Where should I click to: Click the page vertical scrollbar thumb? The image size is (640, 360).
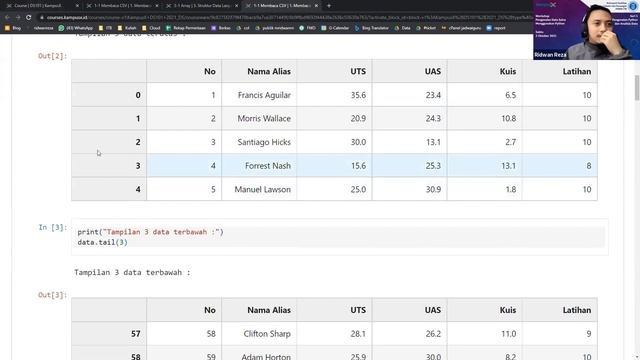637,87
